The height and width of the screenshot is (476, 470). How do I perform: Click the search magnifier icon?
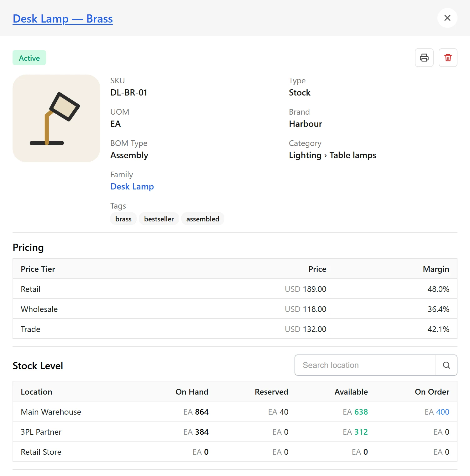[x=446, y=365]
